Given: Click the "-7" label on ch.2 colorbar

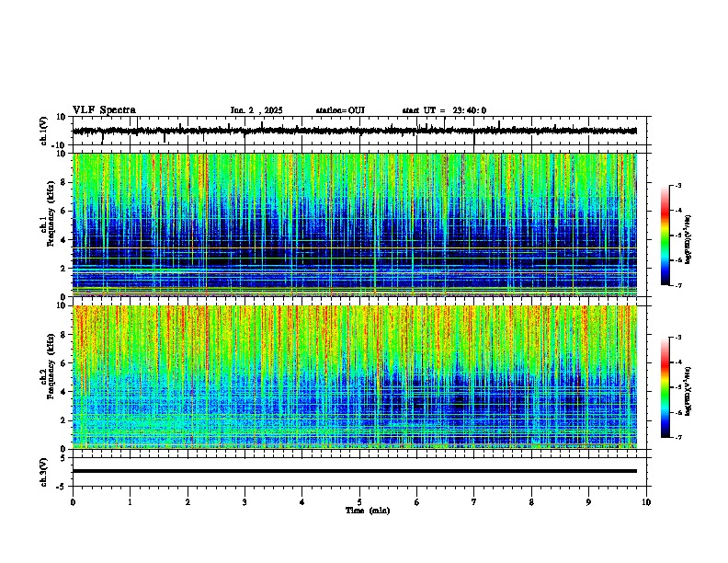Looking at the screenshot, I should pos(677,437).
